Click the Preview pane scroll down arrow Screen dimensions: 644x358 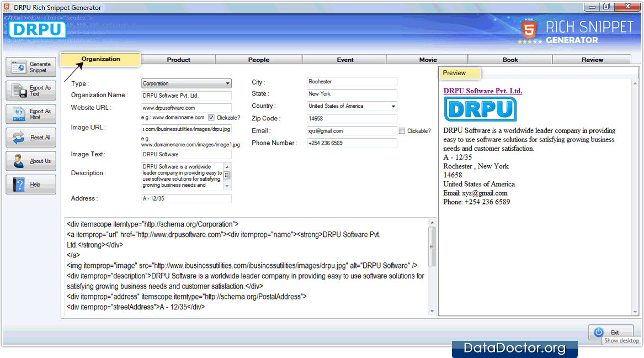635,312
